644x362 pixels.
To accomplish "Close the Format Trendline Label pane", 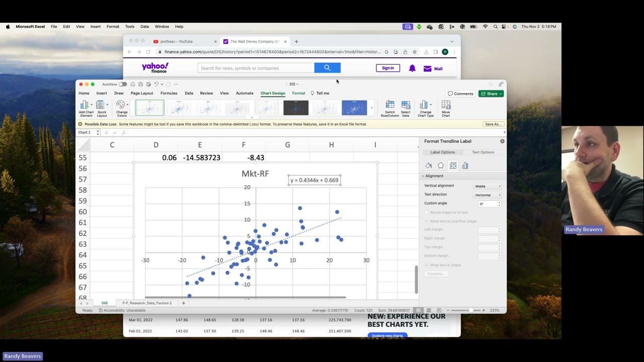I will click(x=502, y=141).
